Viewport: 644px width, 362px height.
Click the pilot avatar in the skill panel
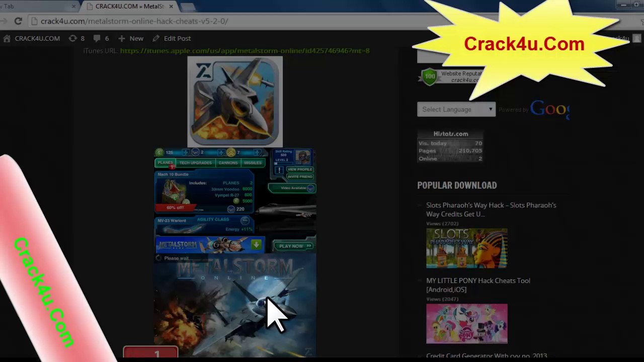[x=303, y=157]
